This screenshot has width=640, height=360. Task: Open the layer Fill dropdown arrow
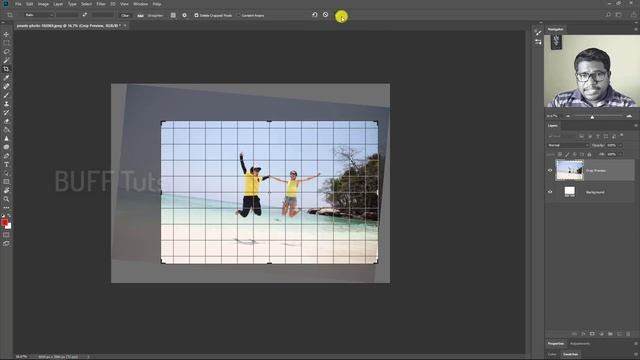pos(620,154)
